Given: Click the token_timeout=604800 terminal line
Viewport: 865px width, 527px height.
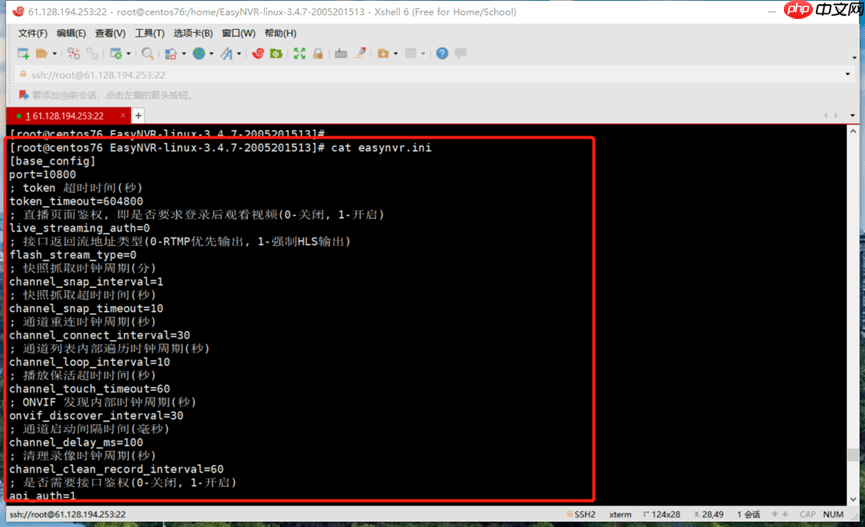Looking at the screenshot, I should click(76, 201).
